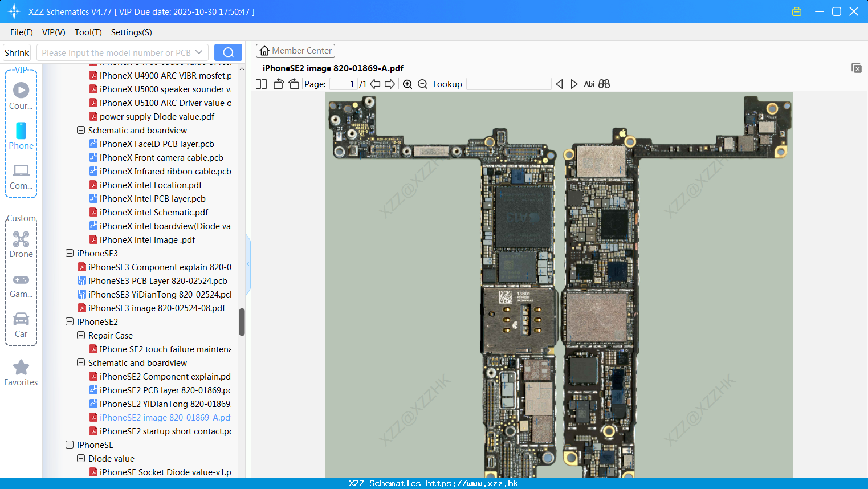
Task: Click the Lookup text field
Action: point(509,84)
